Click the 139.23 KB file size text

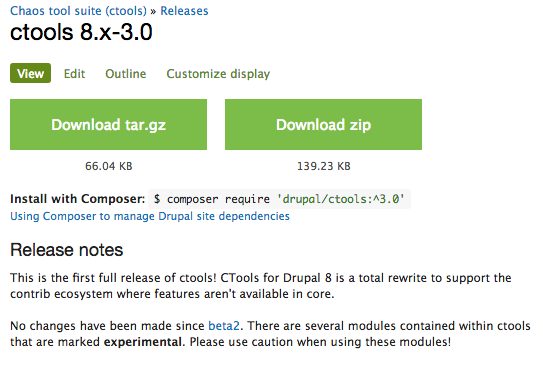coord(324,166)
